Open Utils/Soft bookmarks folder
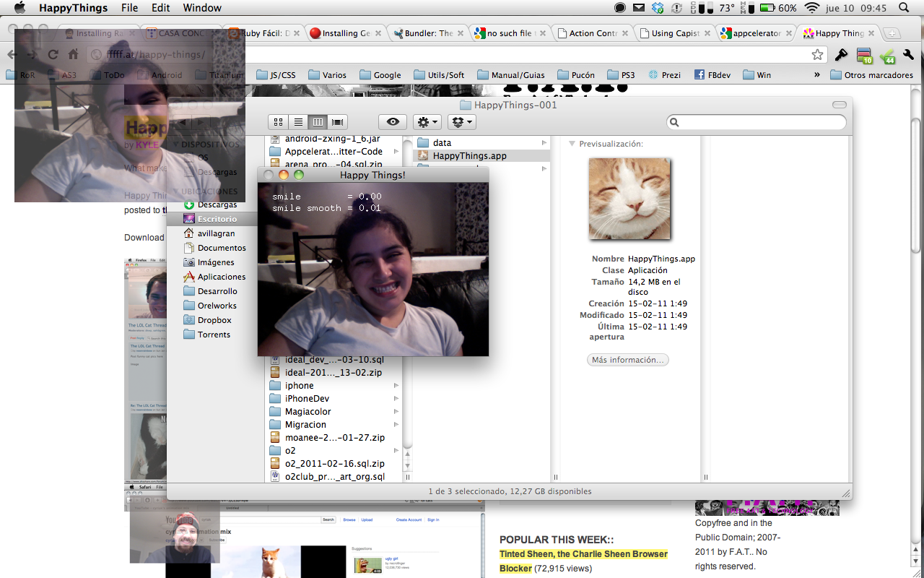Image resolution: width=924 pixels, height=578 pixels. pos(438,75)
